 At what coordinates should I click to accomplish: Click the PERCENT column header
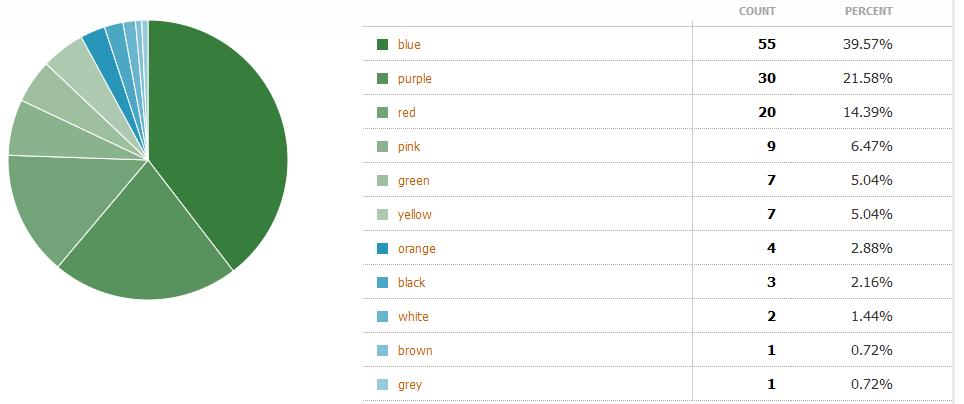pyautogui.click(x=868, y=11)
